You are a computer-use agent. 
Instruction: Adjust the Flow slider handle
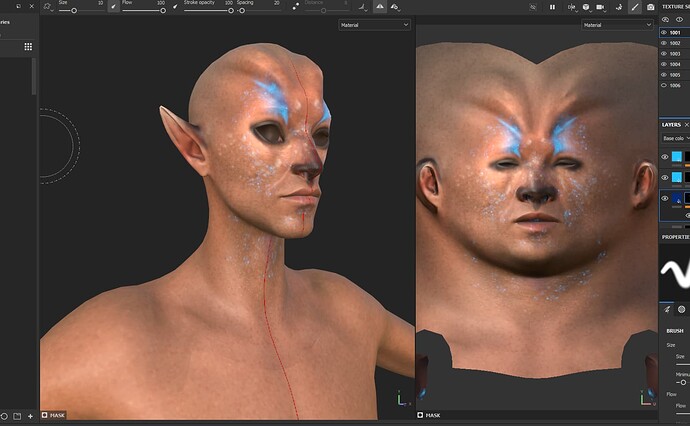(x=163, y=11)
